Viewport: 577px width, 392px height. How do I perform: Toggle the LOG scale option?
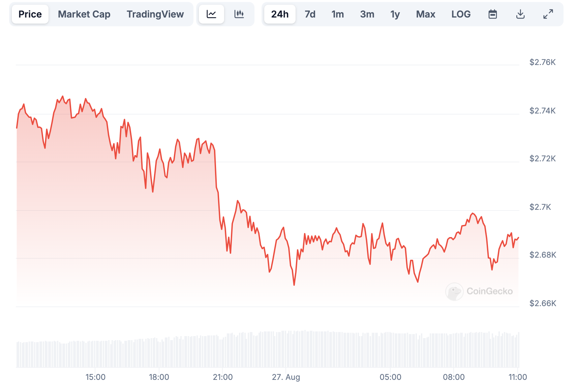point(461,14)
